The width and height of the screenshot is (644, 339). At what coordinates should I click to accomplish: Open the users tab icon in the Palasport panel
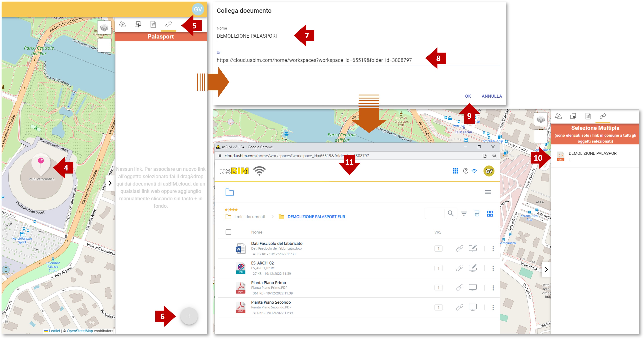[122, 25]
